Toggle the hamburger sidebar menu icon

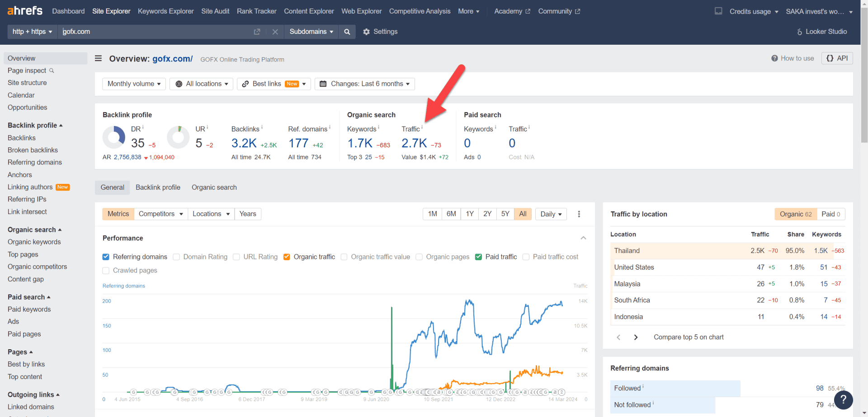[x=98, y=58]
